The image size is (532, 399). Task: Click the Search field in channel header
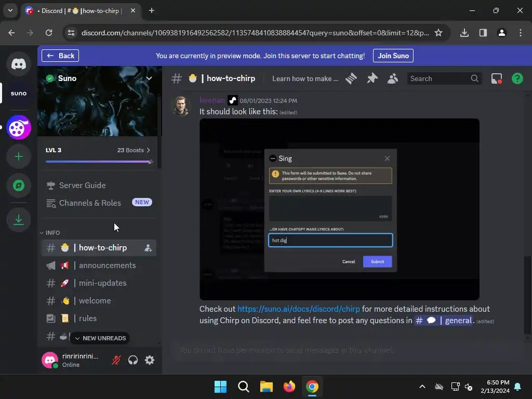coord(444,78)
